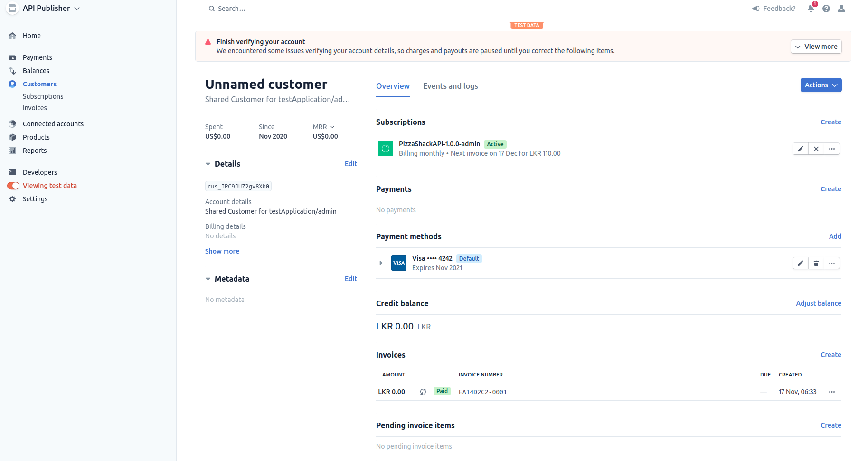Cancel the subscription using the X icon
This screenshot has width=868, height=461.
click(x=816, y=149)
